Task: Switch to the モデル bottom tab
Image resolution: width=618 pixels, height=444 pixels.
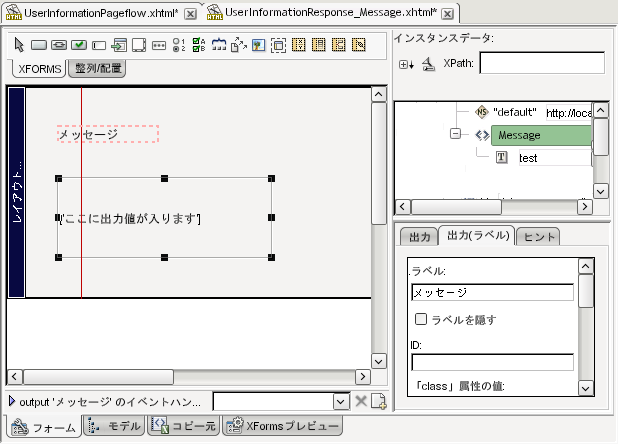Action: click(x=114, y=426)
